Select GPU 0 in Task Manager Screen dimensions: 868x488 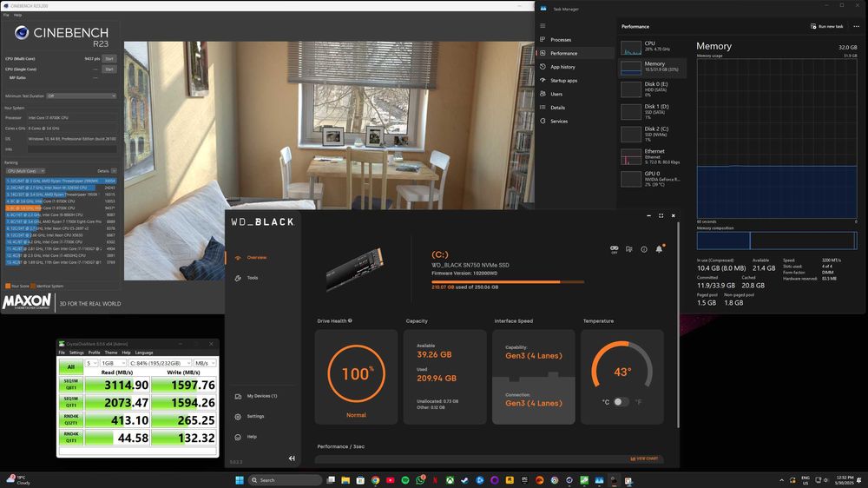652,179
